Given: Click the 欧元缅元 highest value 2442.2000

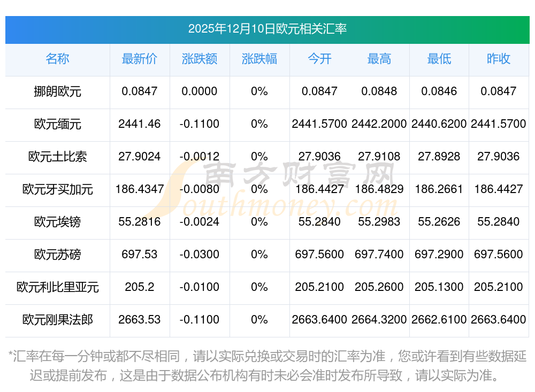Looking at the screenshot, I should click(x=379, y=124).
